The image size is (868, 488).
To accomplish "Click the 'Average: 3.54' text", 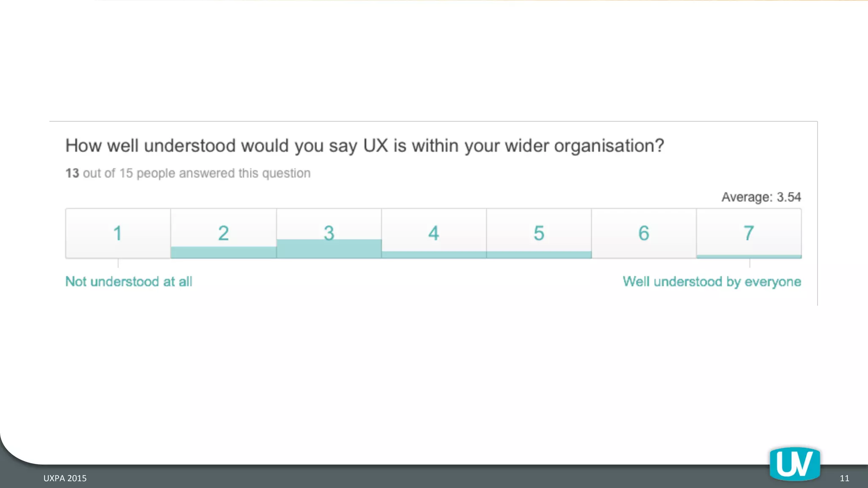I will 761,197.
